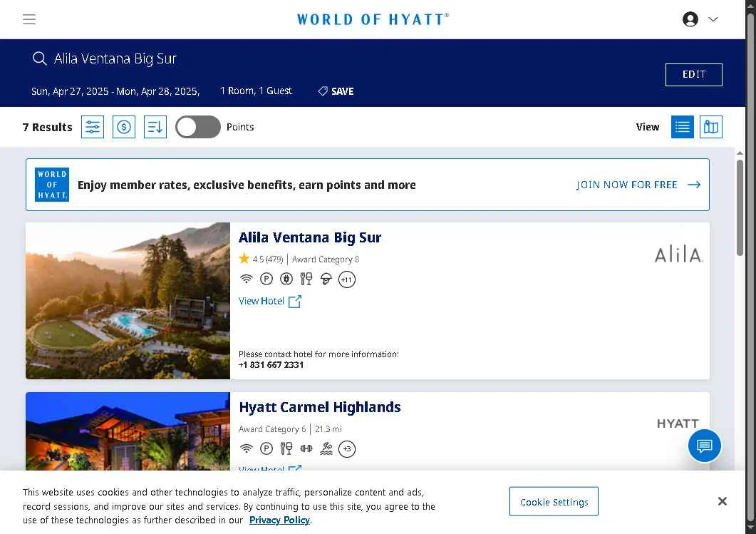Click JOIN NOW FOR FREE link

[638, 185]
